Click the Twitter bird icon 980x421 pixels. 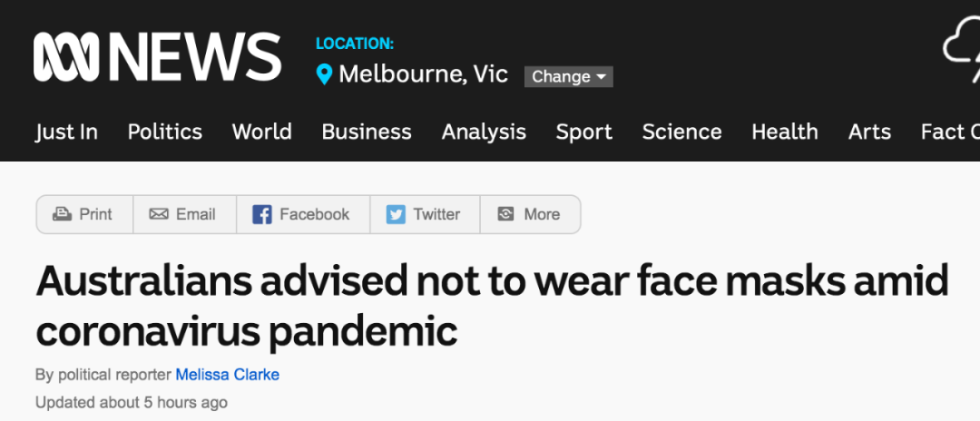[x=395, y=214]
